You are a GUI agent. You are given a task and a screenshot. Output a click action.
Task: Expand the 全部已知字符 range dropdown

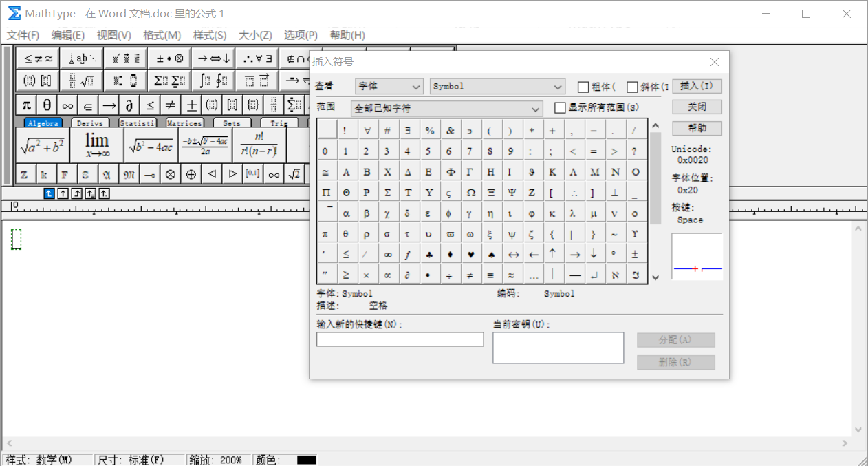[535, 109]
